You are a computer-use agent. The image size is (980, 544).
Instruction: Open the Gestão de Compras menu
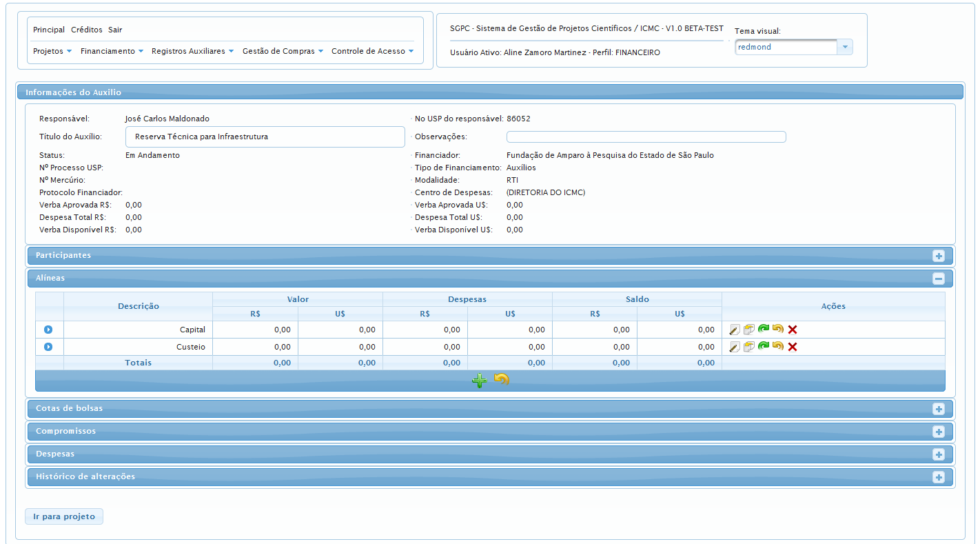pos(283,51)
